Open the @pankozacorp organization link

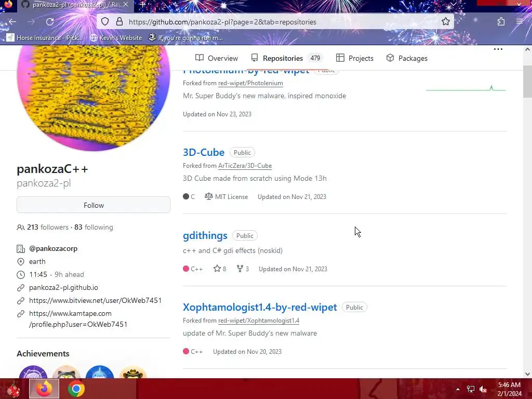pos(54,248)
